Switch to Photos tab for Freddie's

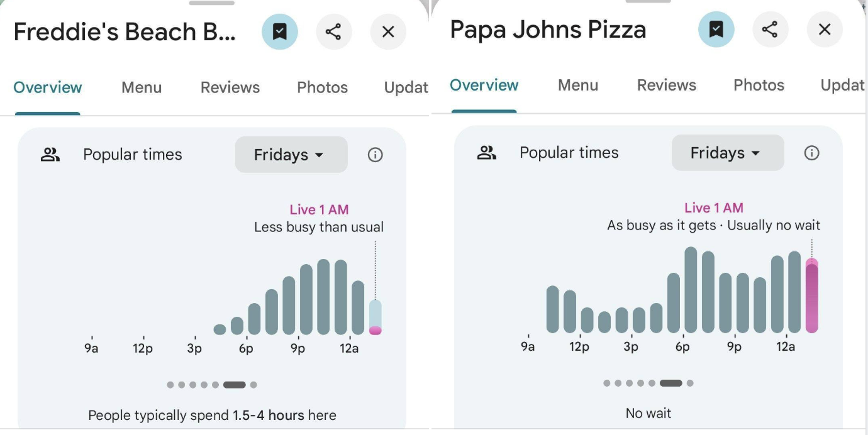(322, 87)
